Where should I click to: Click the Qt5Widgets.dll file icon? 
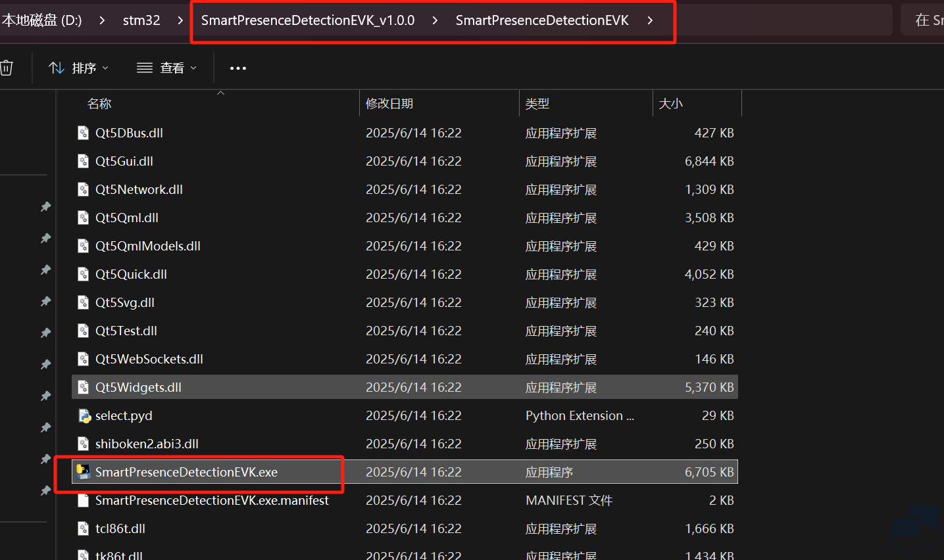(84, 387)
